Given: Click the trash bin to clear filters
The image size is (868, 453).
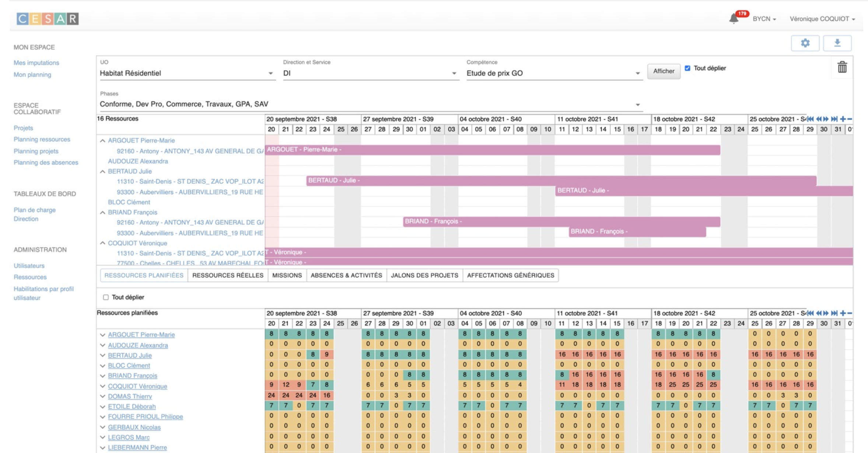Looking at the screenshot, I should [x=842, y=67].
